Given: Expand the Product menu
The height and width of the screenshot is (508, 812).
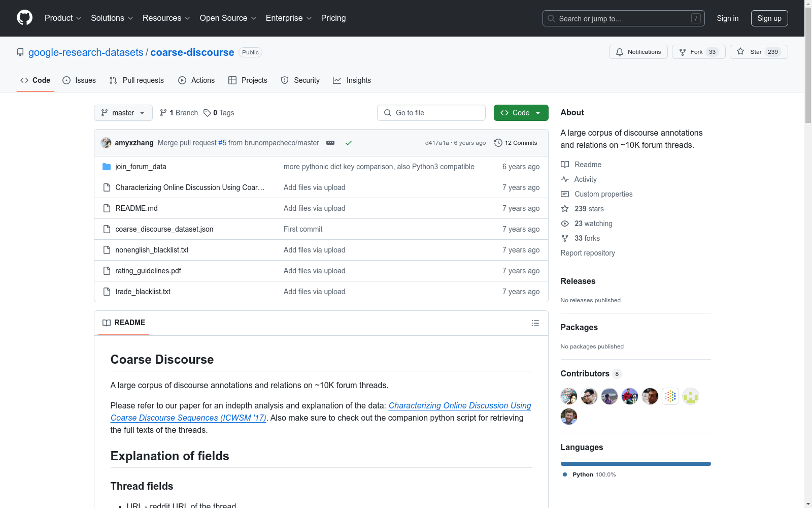Looking at the screenshot, I should click(63, 18).
